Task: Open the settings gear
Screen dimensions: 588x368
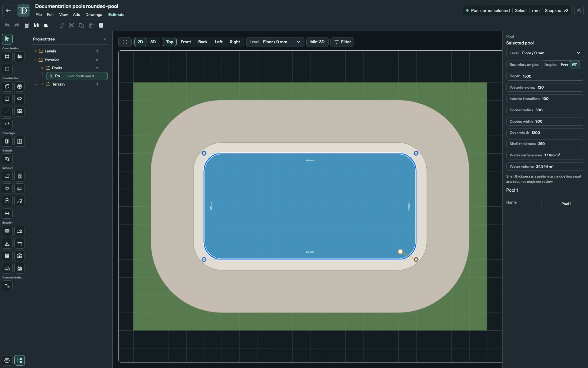Action: pyautogui.click(x=7, y=360)
